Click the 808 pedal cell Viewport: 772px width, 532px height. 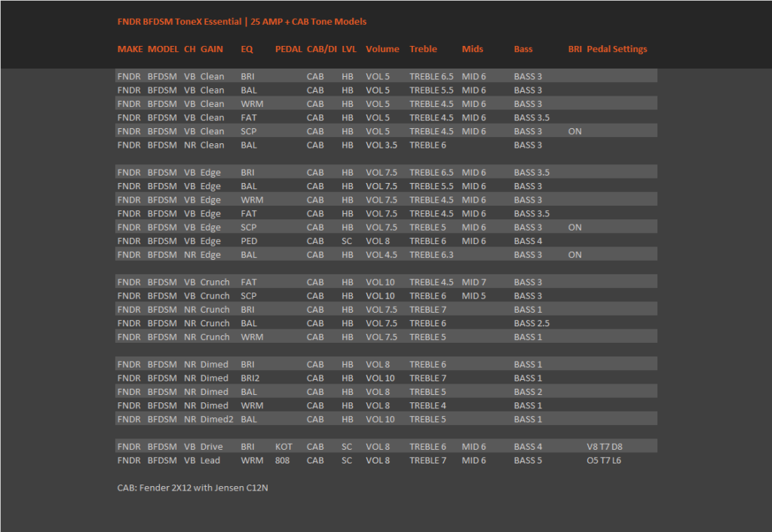click(x=282, y=461)
